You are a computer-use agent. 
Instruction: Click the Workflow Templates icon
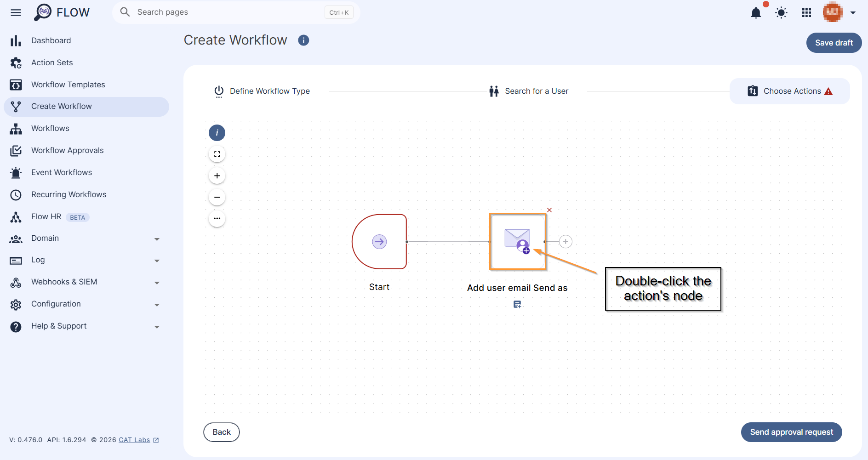tap(16, 85)
